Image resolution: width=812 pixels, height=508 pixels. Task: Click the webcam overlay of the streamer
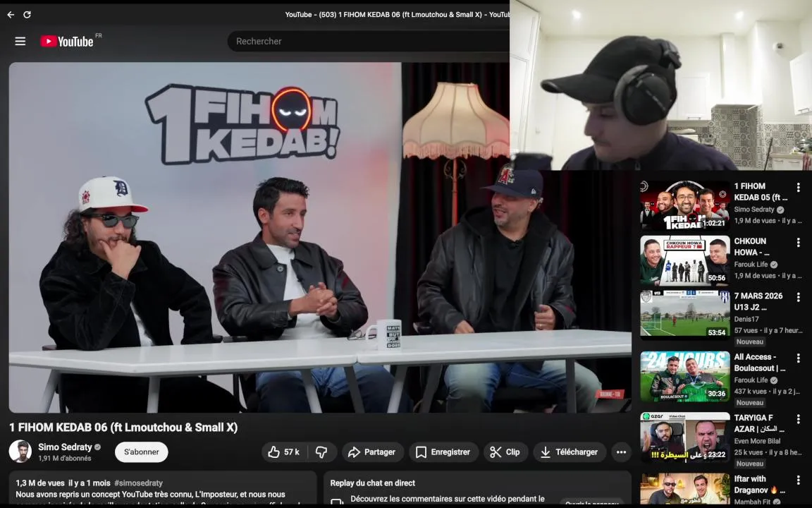660,85
